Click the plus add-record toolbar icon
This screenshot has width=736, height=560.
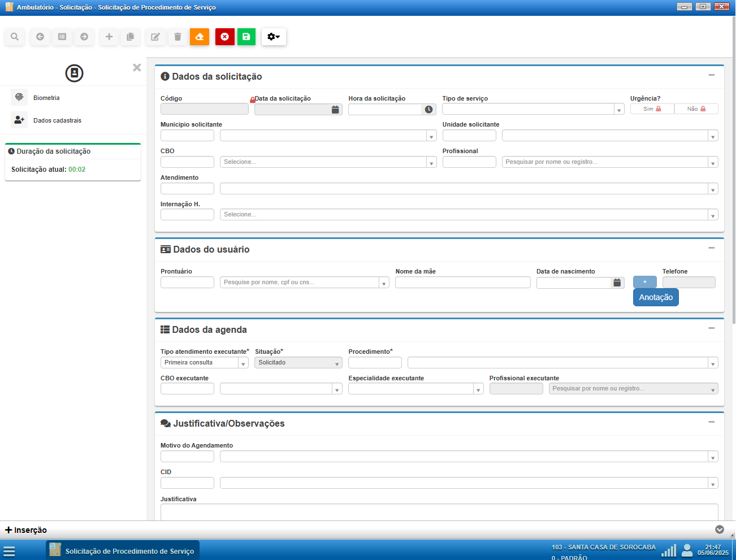tap(109, 37)
